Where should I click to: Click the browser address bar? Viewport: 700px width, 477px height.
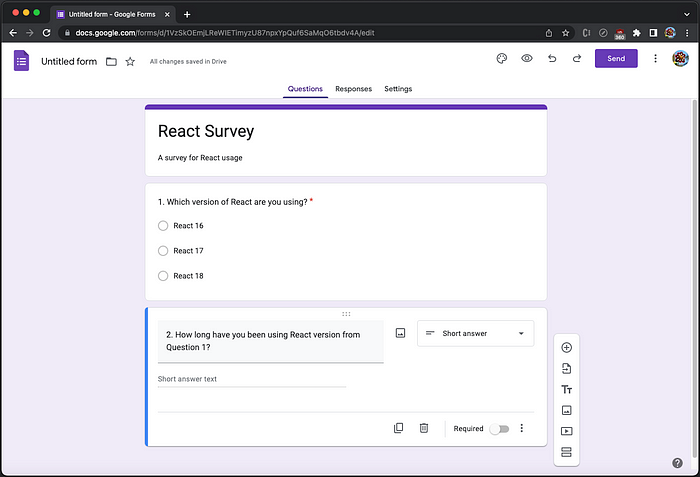click(x=304, y=33)
